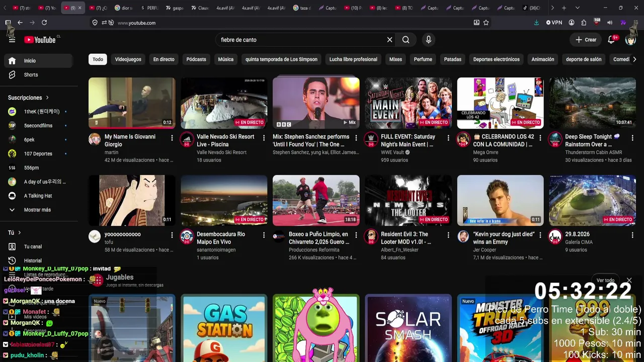Close the Jugables section

coord(629,280)
